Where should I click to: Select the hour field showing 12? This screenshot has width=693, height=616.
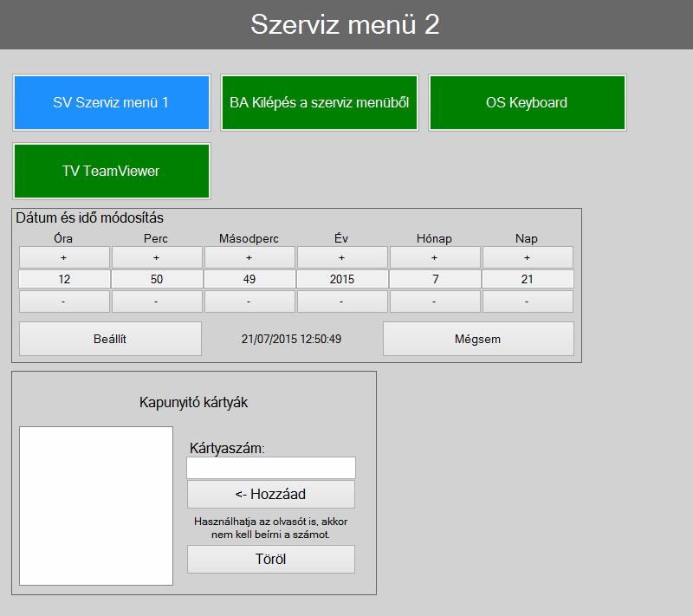click(64, 279)
